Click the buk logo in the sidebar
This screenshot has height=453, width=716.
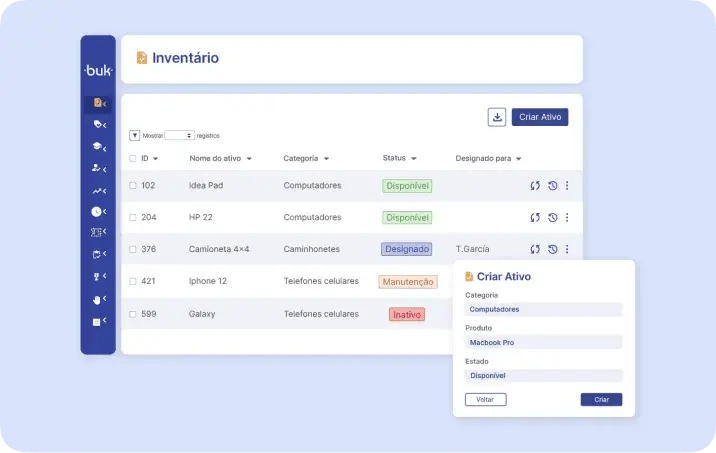(x=98, y=70)
